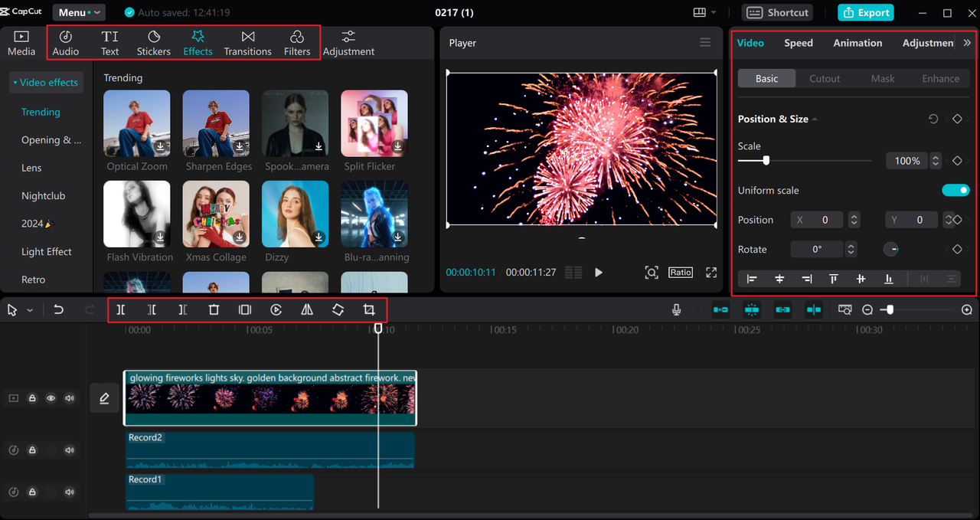The height and width of the screenshot is (520, 980).
Task: Click the Ratio button in player
Action: coord(681,273)
